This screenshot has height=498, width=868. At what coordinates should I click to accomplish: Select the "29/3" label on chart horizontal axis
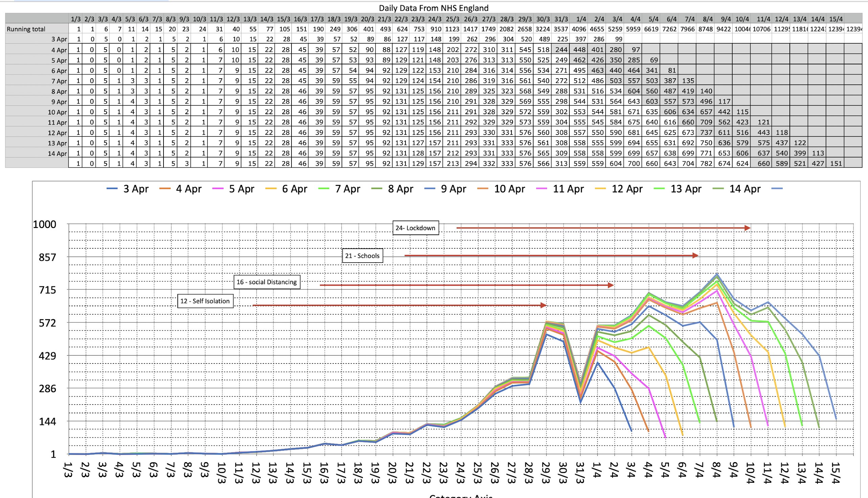[x=546, y=473]
